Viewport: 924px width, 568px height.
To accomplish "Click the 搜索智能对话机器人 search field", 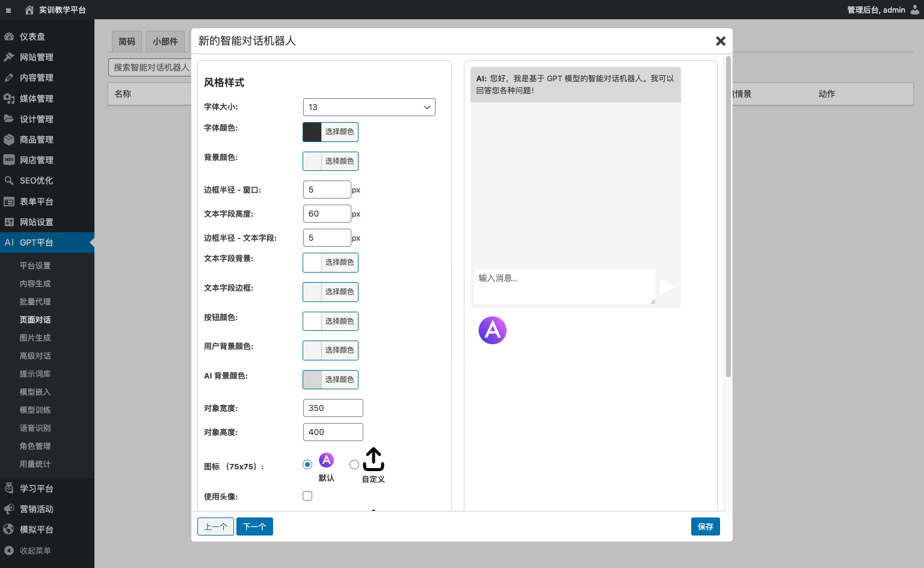I will tap(150, 67).
